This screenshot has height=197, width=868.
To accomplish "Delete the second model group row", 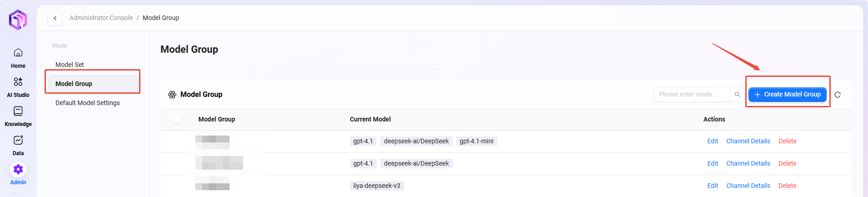I will (787, 163).
